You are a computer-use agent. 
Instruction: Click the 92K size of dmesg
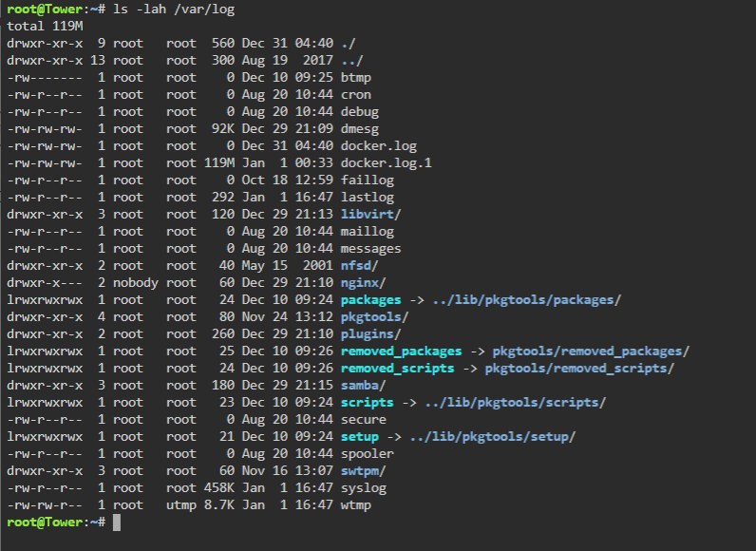(x=223, y=128)
